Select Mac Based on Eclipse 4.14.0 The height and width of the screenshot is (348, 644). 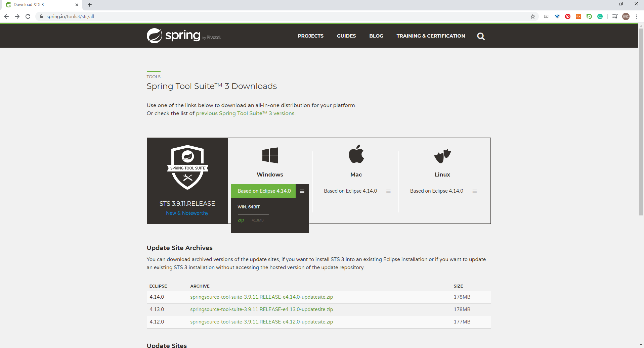(x=350, y=191)
